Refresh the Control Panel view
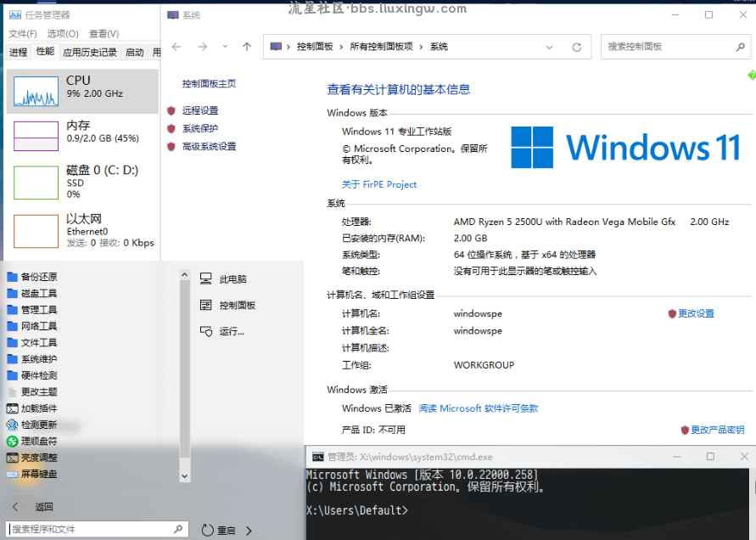 [577, 48]
